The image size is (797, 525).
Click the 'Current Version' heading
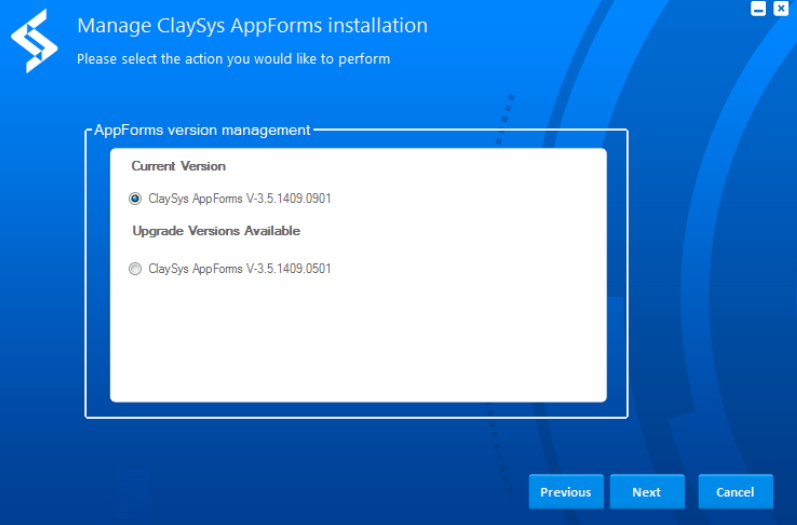[178, 166]
